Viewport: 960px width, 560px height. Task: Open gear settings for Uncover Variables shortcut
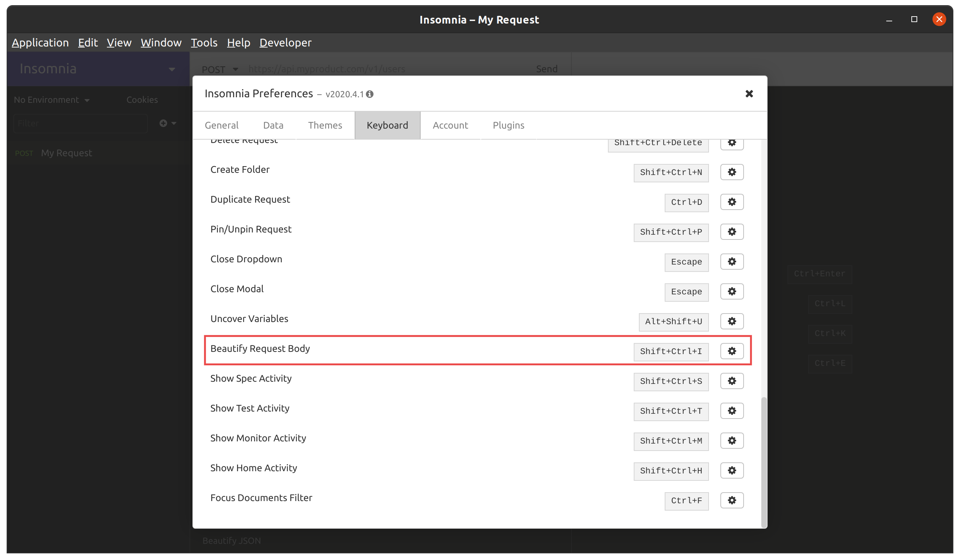click(x=732, y=321)
